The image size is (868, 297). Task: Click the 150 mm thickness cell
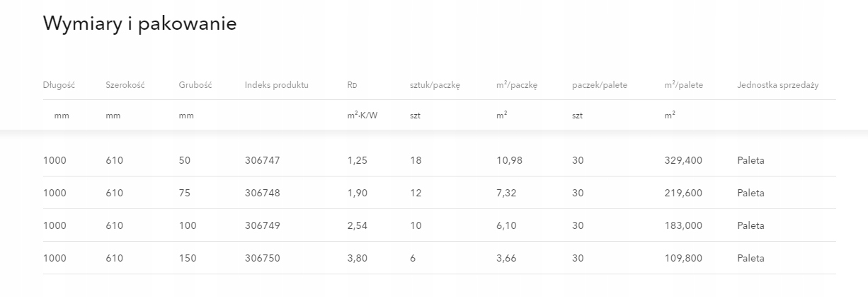pos(188,258)
